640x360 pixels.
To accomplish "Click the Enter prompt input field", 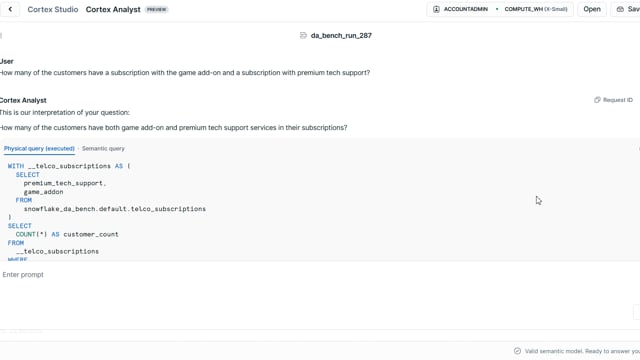I will pos(318,275).
